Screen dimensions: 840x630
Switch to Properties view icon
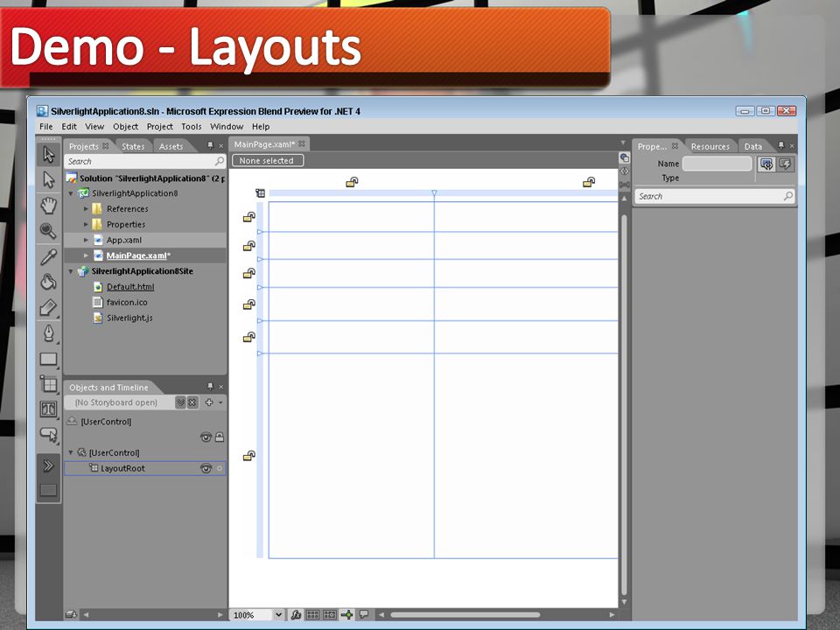pos(766,164)
